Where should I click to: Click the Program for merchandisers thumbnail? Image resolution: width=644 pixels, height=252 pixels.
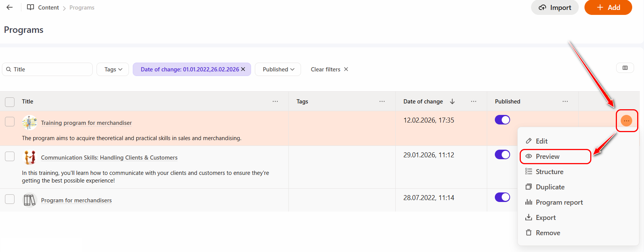[29, 200]
